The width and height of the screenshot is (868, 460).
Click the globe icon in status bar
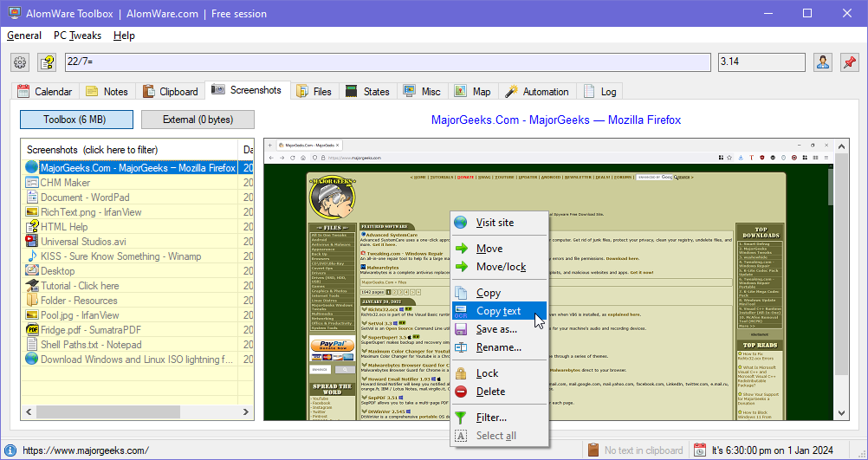(10, 450)
